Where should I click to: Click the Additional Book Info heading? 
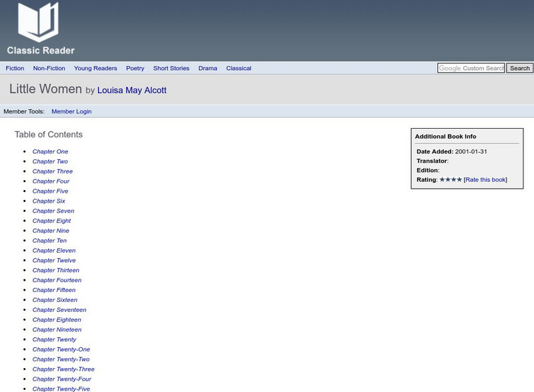click(x=445, y=137)
